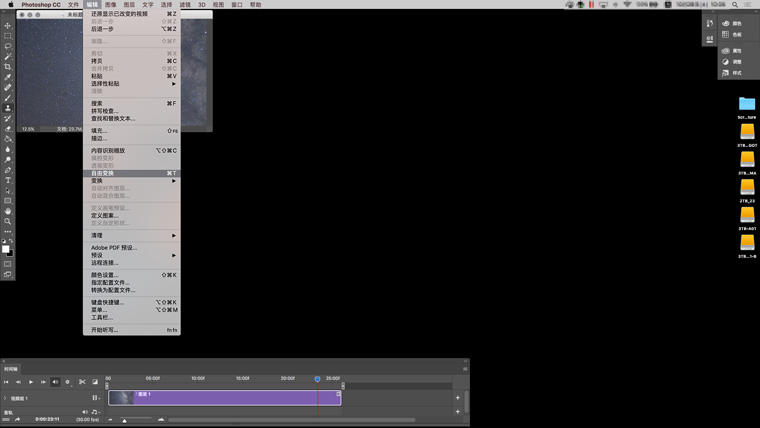Step to next frame in timeline
760x428 pixels.
pos(43,382)
